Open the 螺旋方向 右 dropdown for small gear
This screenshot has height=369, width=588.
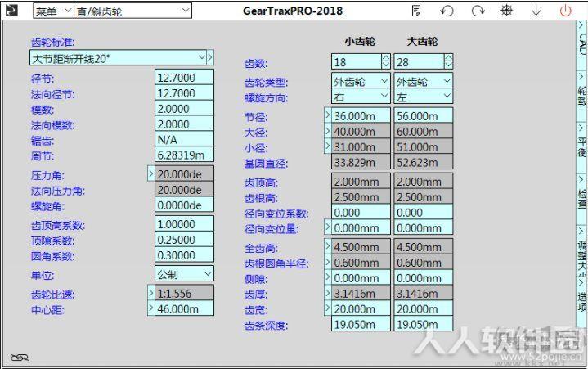tap(361, 97)
